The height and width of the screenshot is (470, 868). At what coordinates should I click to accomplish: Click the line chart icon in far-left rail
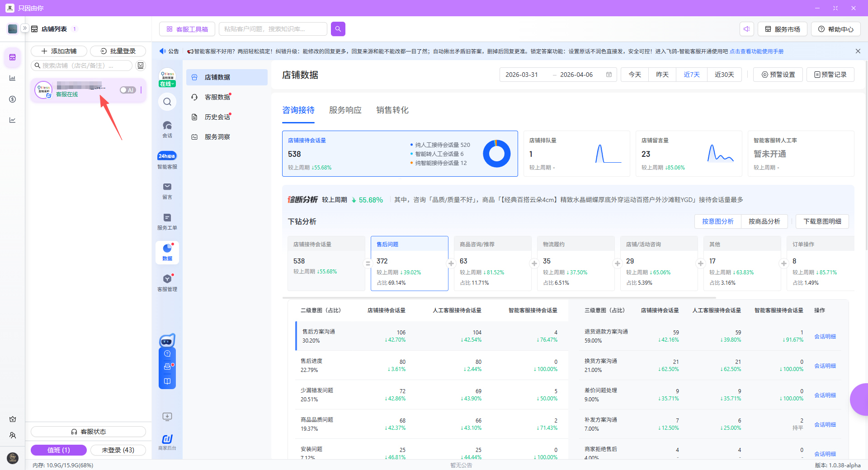click(x=12, y=120)
